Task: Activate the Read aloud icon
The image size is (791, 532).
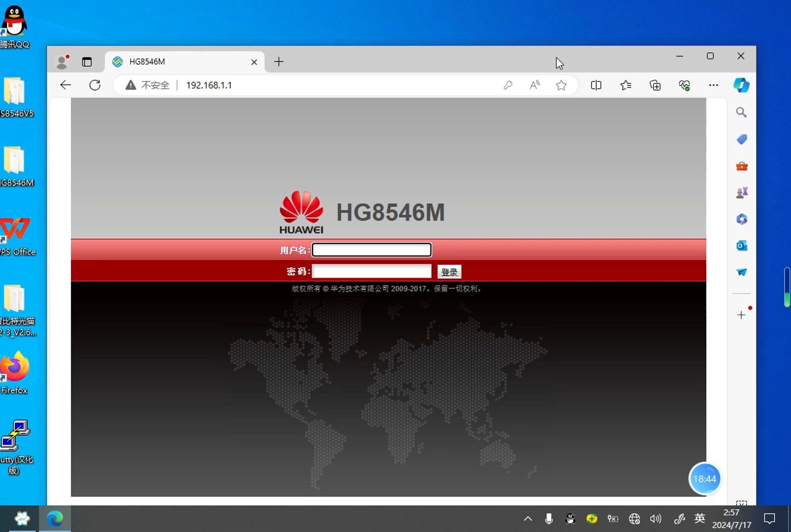Action: pyautogui.click(x=535, y=85)
